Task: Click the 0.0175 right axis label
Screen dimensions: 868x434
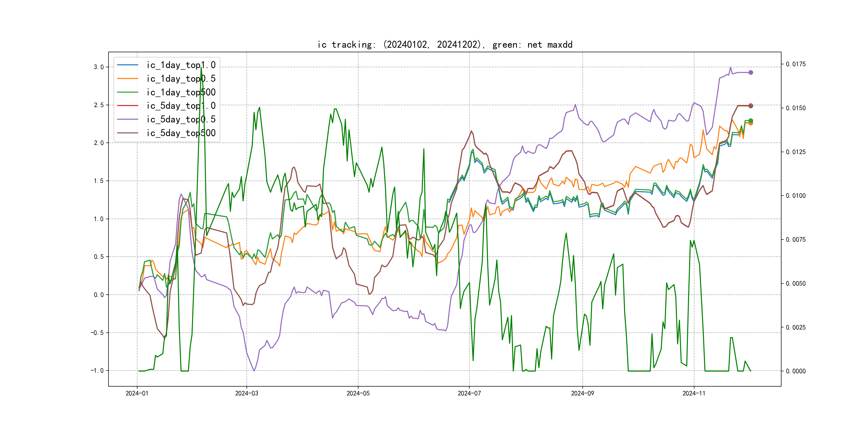Action: [x=796, y=64]
